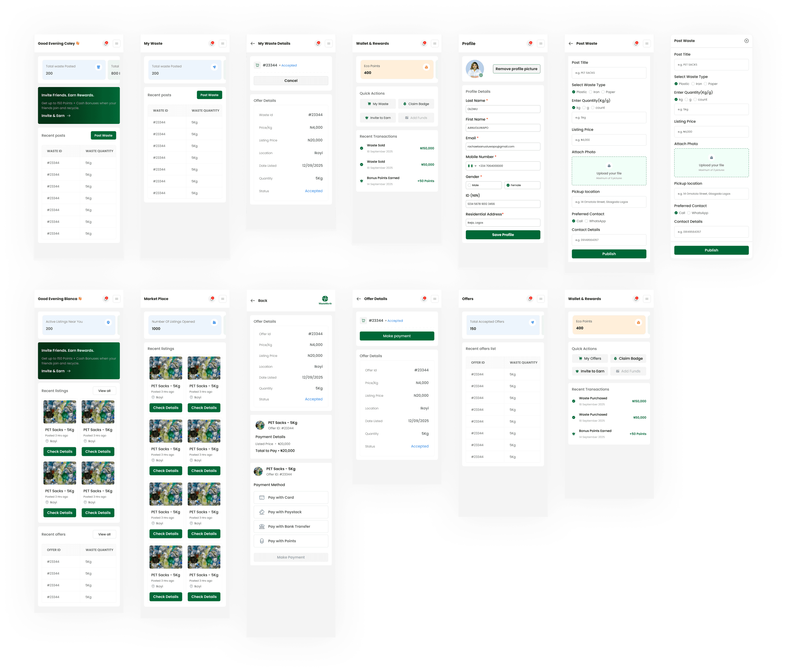Viewport: 787px width, 672px height.
Task: Select Male gender radio button
Action: pyautogui.click(x=470, y=185)
